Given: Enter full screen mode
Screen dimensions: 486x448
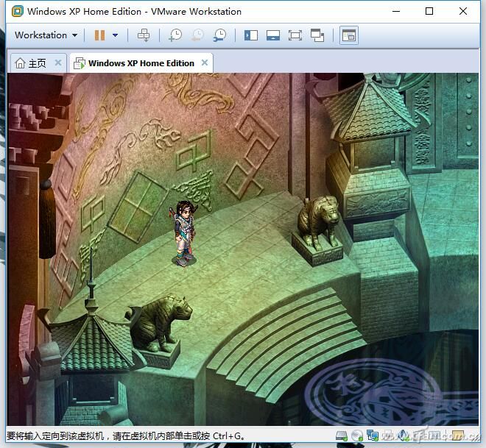Looking at the screenshot, I should (x=295, y=35).
